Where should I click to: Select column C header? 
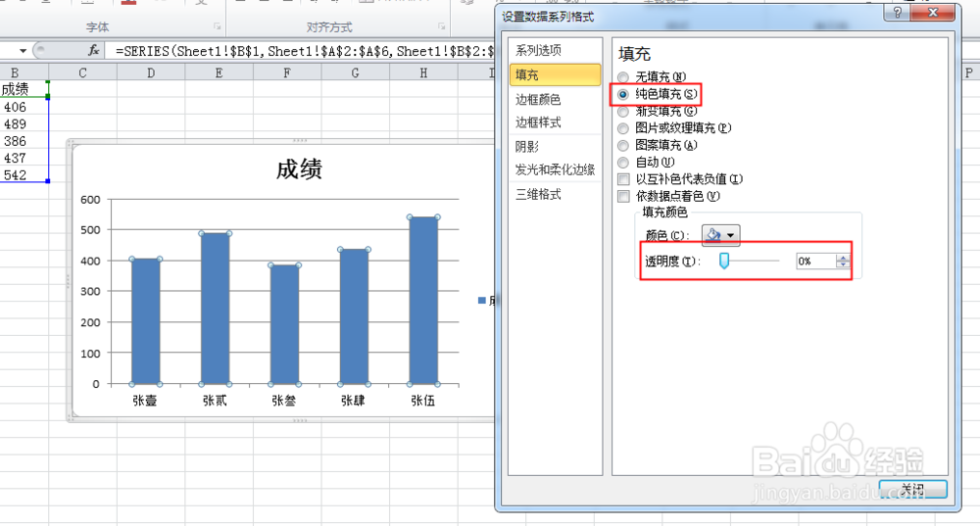pos(82,73)
